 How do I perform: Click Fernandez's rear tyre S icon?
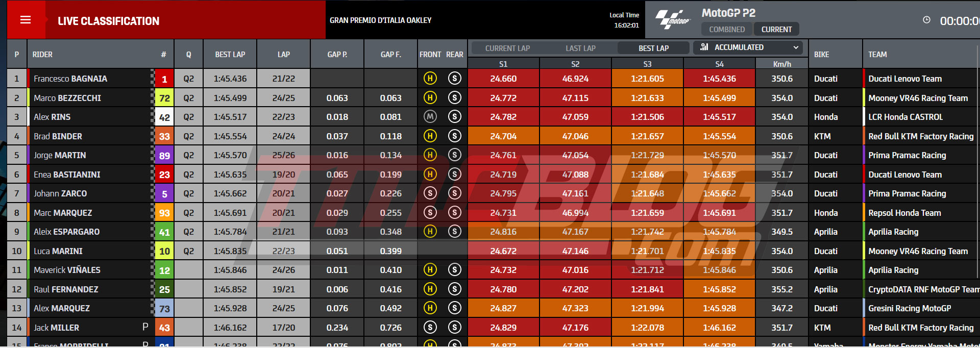tap(454, 289)
